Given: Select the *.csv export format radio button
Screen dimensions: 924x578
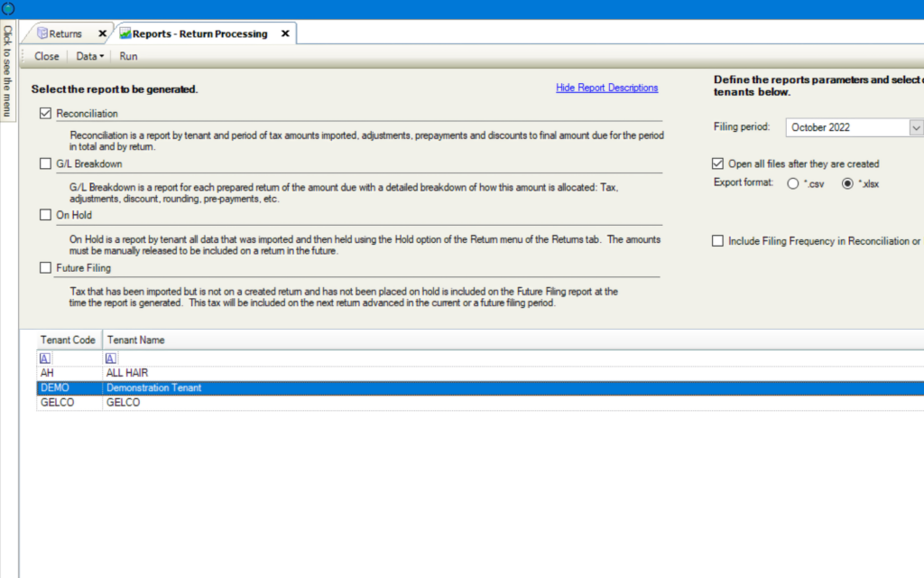Looking at the screenshot, I should coord(794,183).
